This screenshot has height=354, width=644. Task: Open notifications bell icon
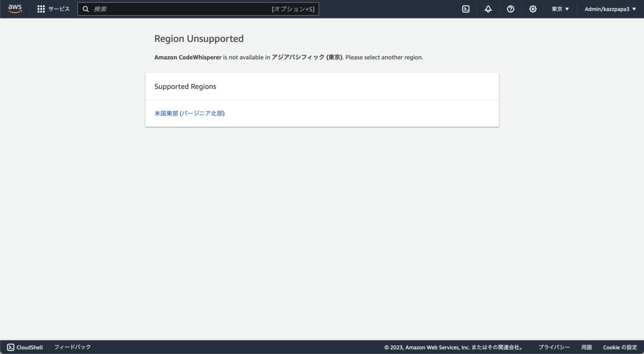point(488,9)
